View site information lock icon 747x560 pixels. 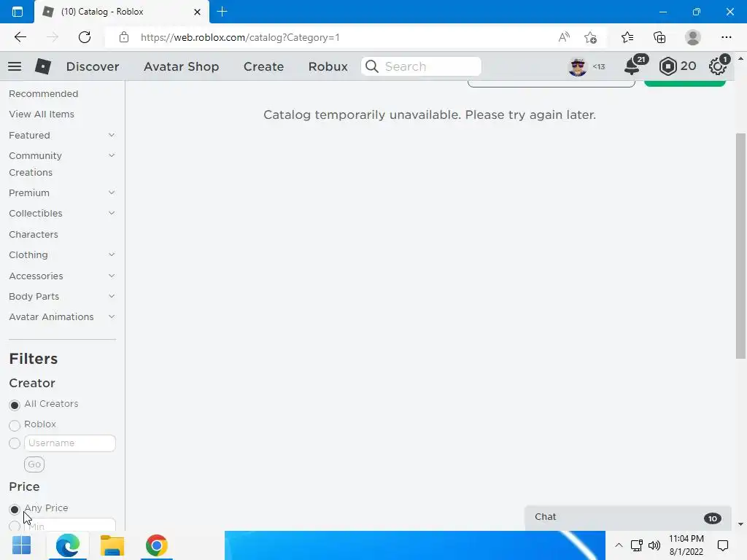124,37
